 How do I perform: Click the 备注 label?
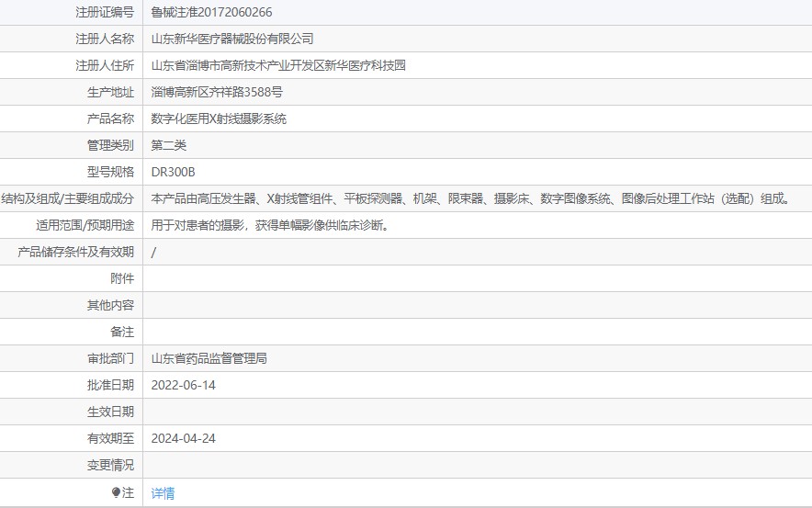point(122,332)
